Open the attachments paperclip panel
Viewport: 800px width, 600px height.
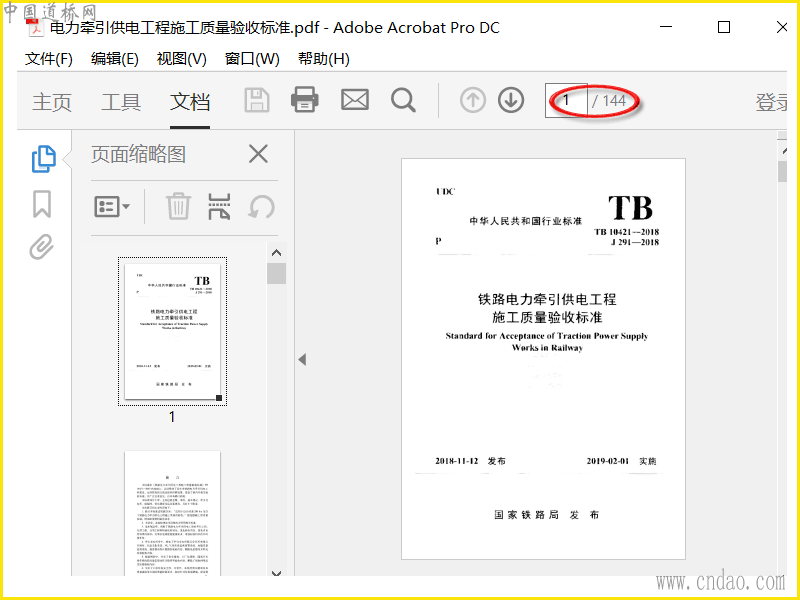click(41, 247)
